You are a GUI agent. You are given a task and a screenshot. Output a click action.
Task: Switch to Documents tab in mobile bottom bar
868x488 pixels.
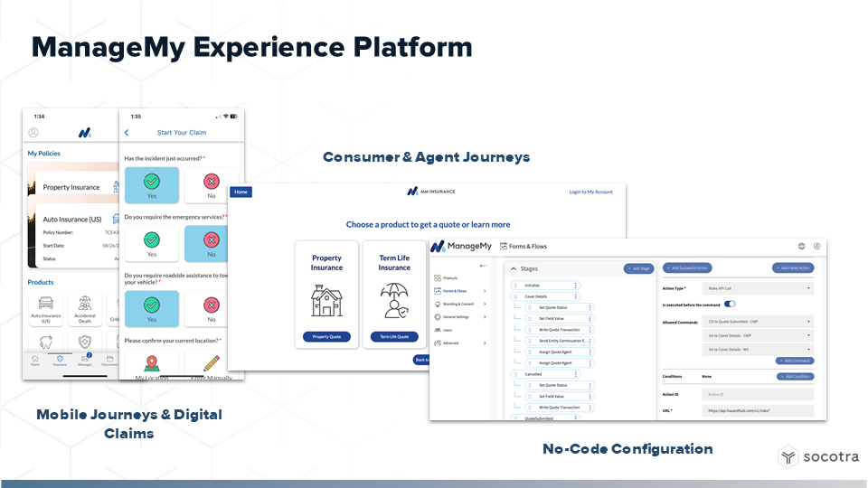(x=109, y=361)
